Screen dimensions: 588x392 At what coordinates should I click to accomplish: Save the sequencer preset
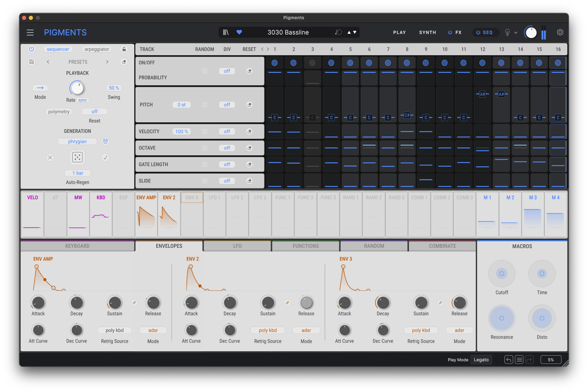32,62
